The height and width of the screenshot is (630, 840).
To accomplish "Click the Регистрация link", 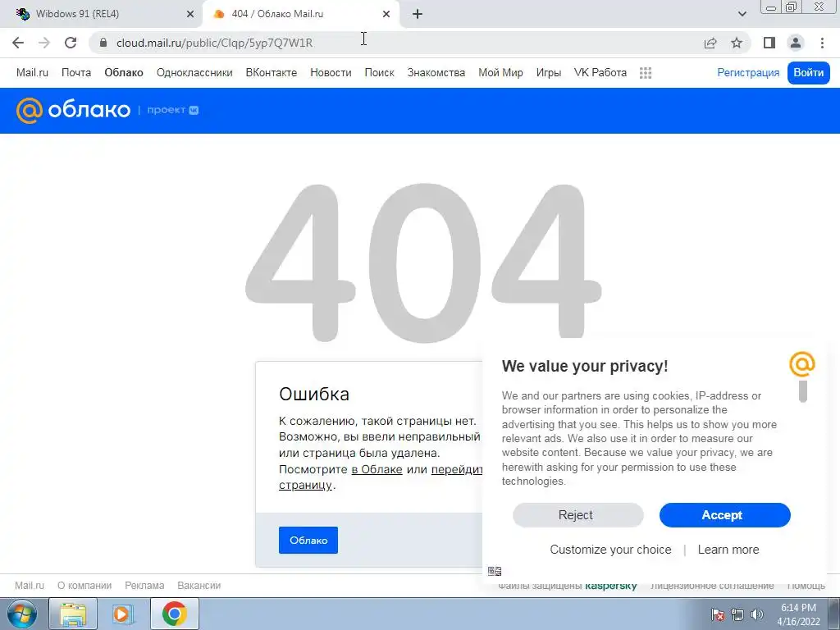I will [x=748, y=73].
